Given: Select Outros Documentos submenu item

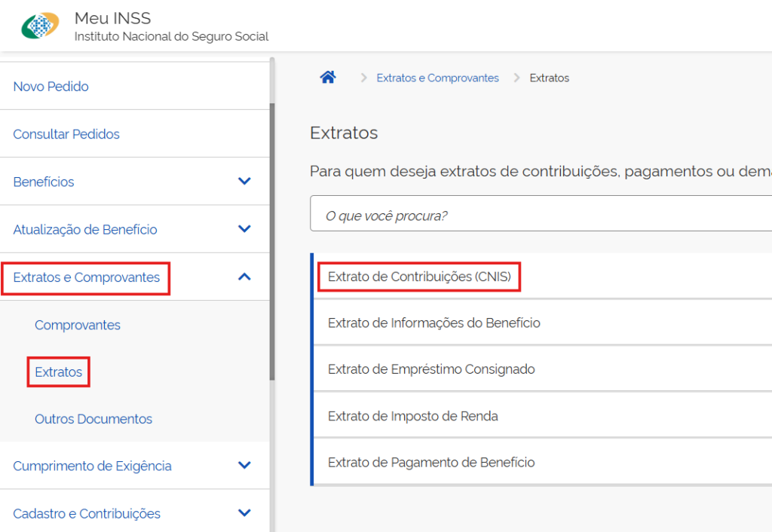Looking at the screenshot, I should point(93,419).
